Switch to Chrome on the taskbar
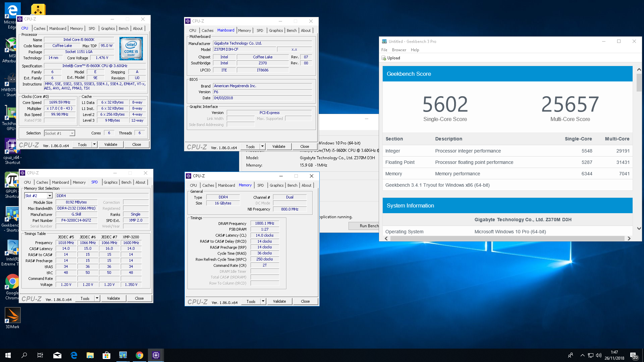The image size is (644, 362). [x=140, y=355]
